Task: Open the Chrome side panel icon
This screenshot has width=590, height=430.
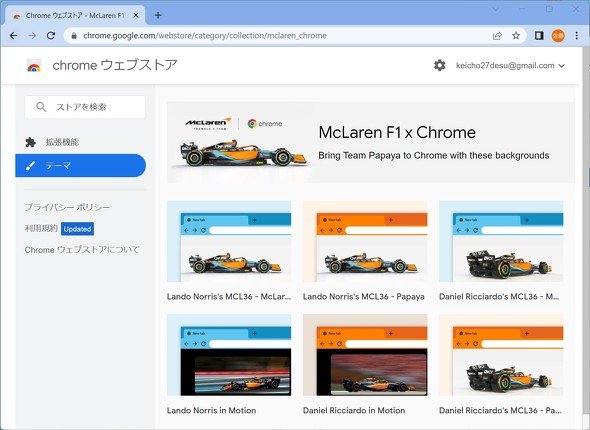Action: click(x=539, y=36)
